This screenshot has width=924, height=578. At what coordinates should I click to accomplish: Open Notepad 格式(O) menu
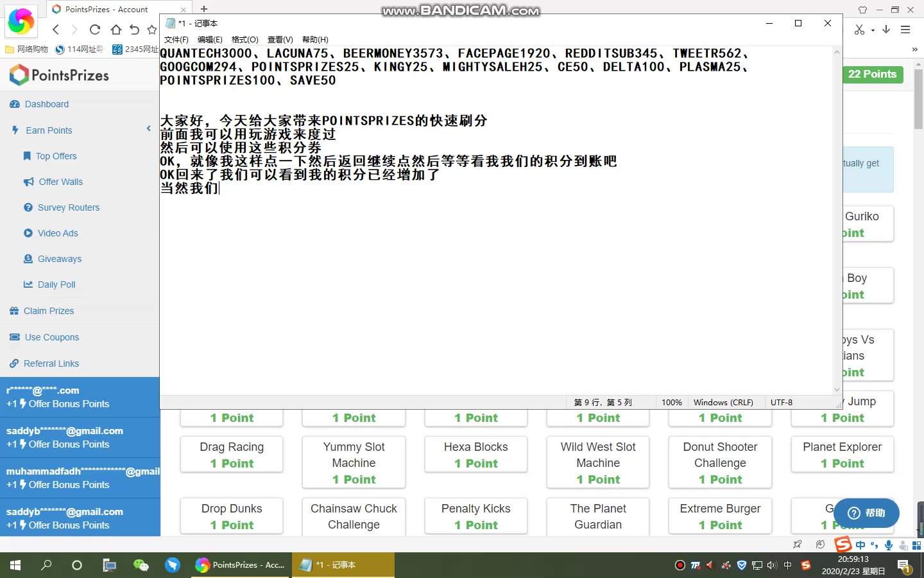click(245, 40)
